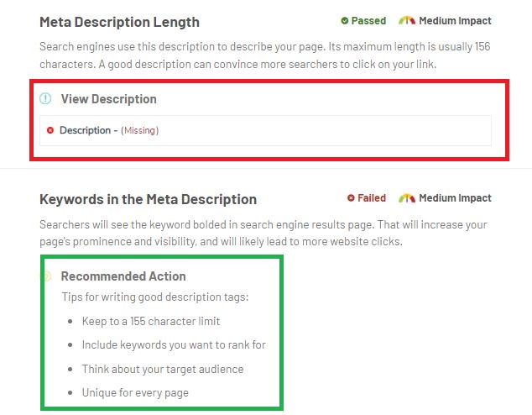Viewport: 532px width, 415px height.
Task: Click the yellow Recommended Action icon
Action: [x=46, y=276]
